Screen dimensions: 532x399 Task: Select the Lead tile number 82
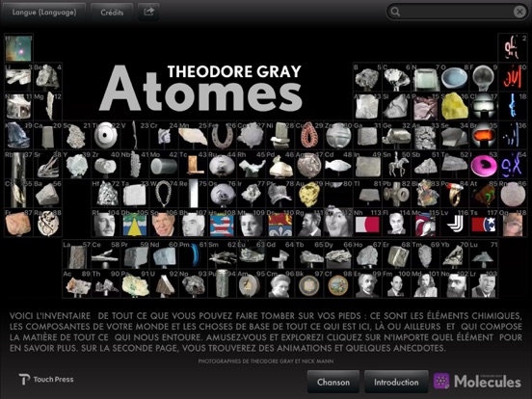(397, 194)
